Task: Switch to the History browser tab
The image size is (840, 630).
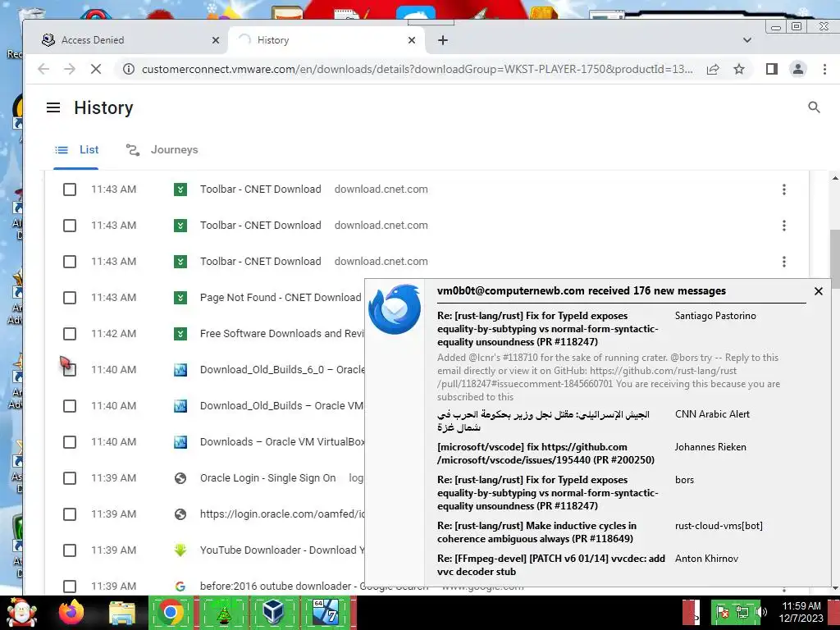Action: (326, 40)
